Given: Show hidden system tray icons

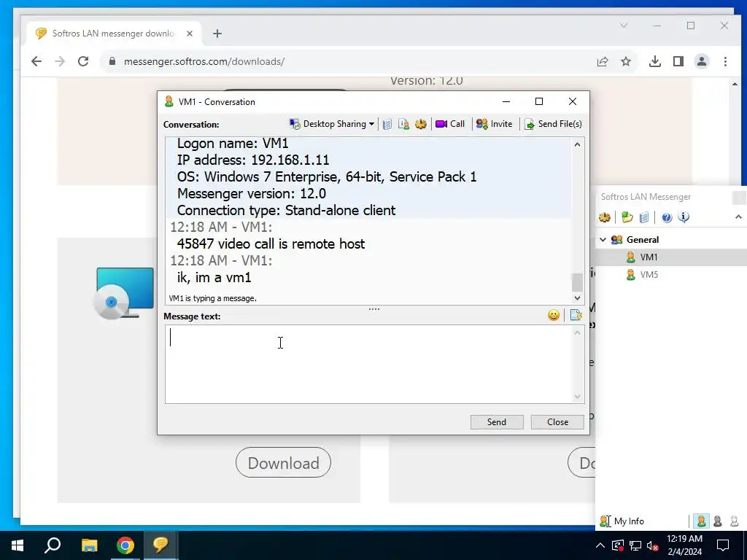Looking at the screenshot, I should pyautogui.click(x=600, y=545).
